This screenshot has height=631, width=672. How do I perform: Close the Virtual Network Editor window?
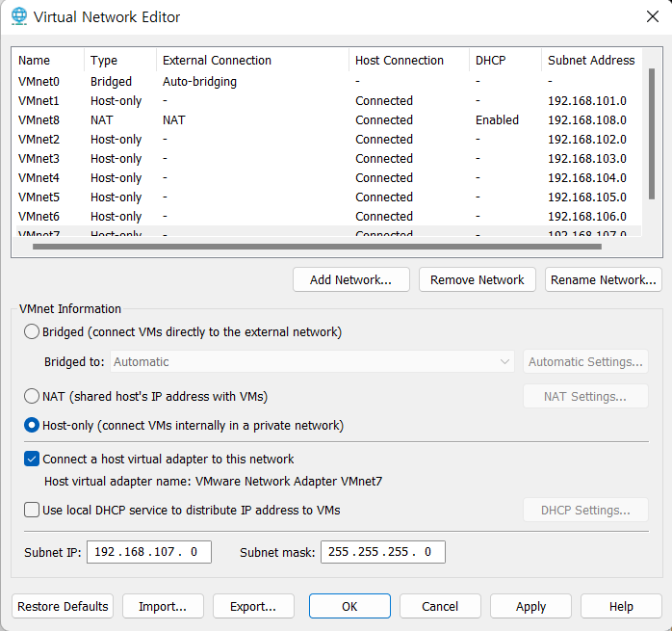(653, 16)
